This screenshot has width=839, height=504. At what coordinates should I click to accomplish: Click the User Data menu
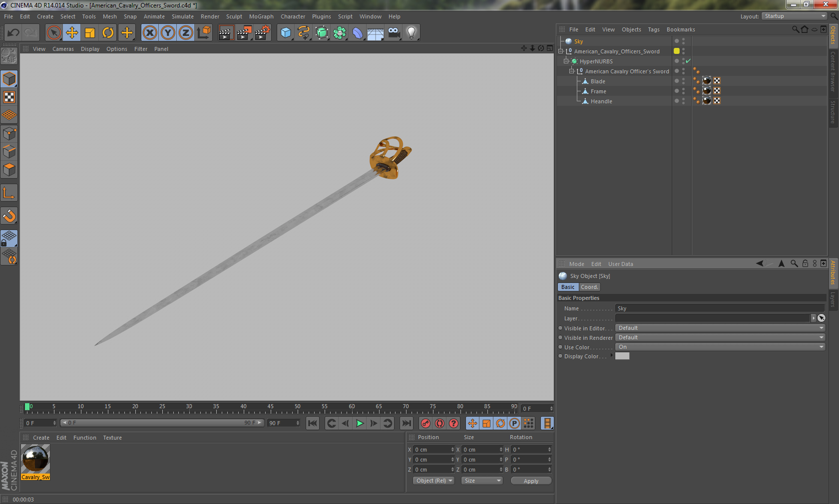tap(621, 264)
